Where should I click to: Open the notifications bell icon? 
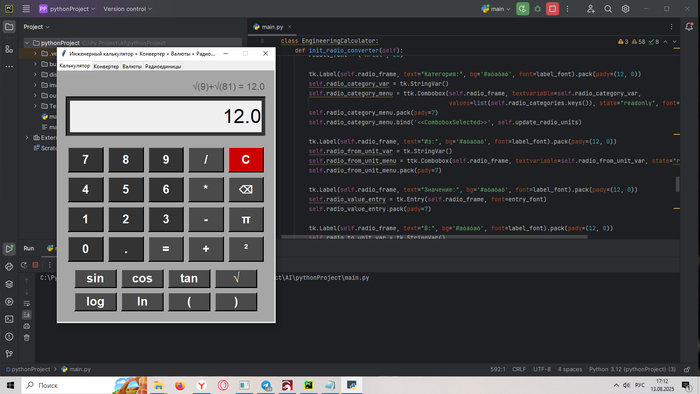(x=689, y=27)
